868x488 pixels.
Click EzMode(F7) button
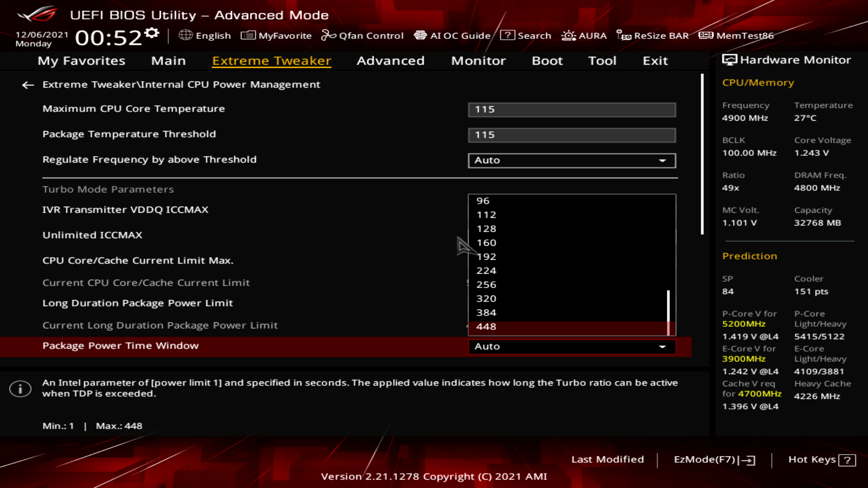point(714,460)
